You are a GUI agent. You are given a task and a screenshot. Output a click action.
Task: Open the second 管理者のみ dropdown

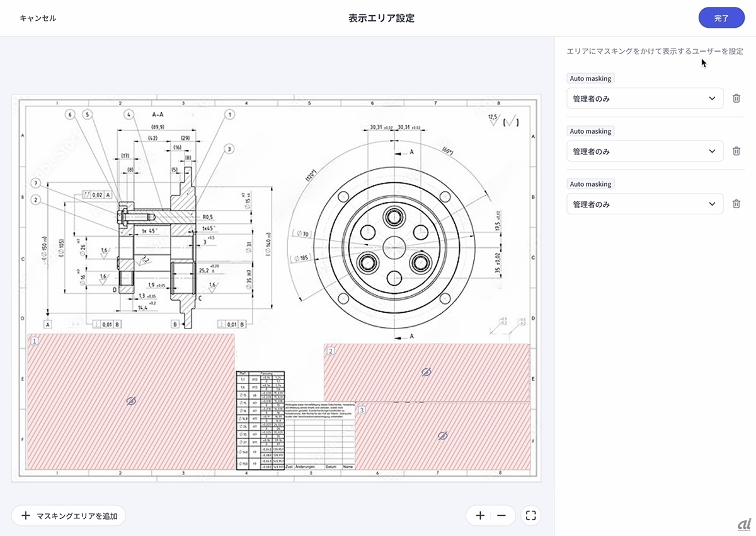click(644, 151)
